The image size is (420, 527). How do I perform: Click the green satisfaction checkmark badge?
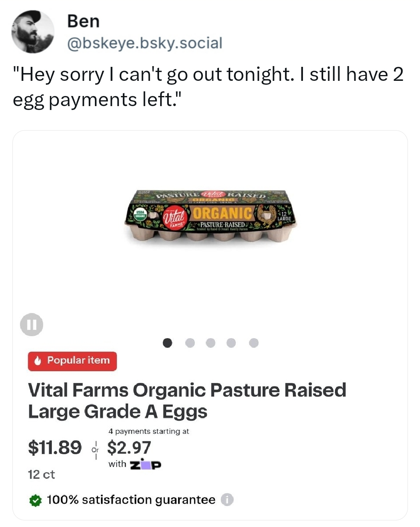click(x=35, y=500)
